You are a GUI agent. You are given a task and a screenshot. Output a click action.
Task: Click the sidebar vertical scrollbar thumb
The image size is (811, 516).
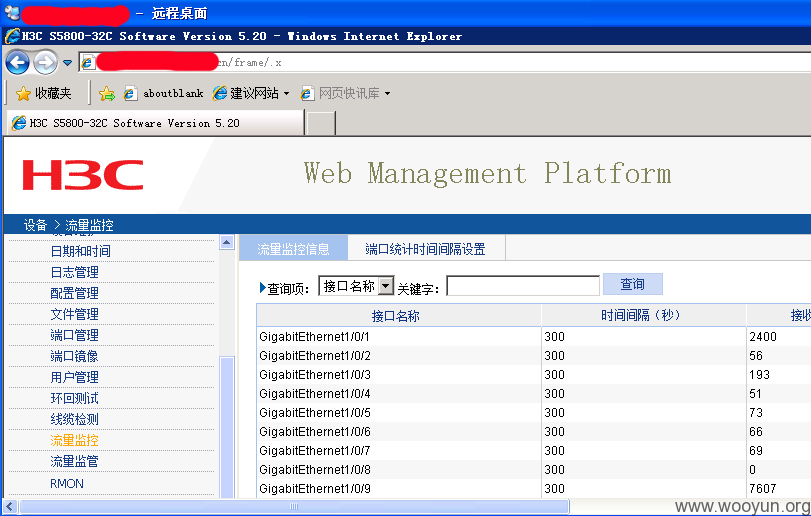227,427
